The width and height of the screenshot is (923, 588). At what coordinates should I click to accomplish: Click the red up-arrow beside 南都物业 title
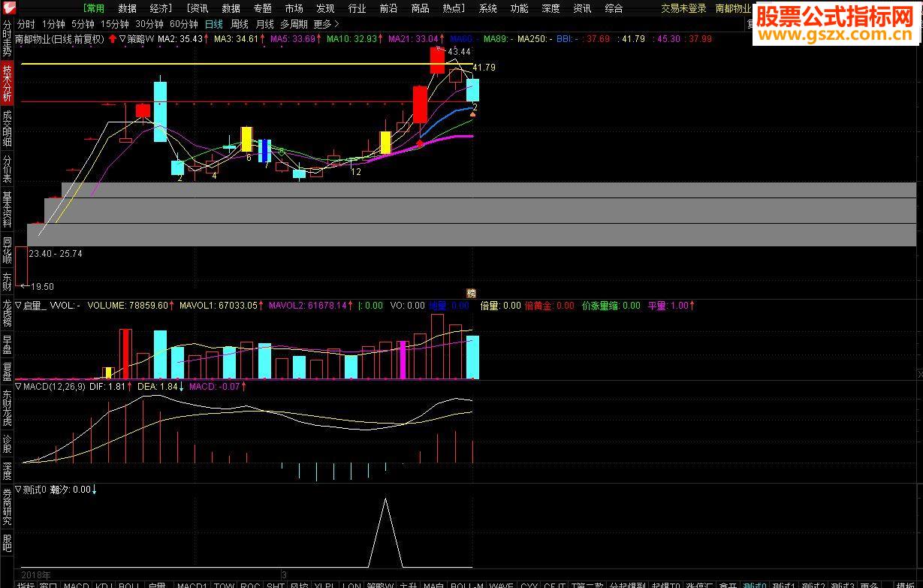point(112,38)
